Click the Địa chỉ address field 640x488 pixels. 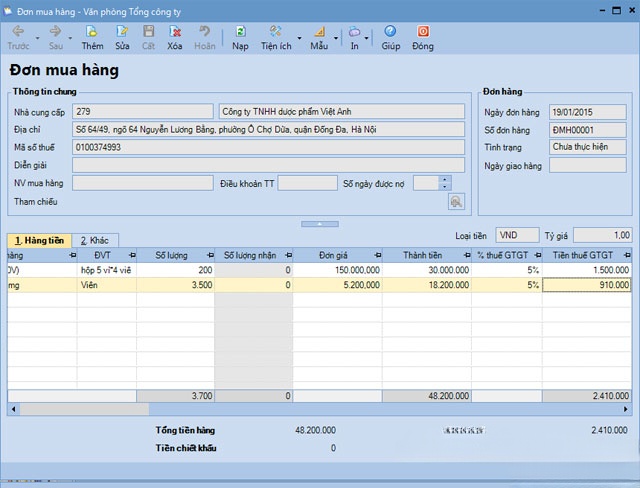268,129
